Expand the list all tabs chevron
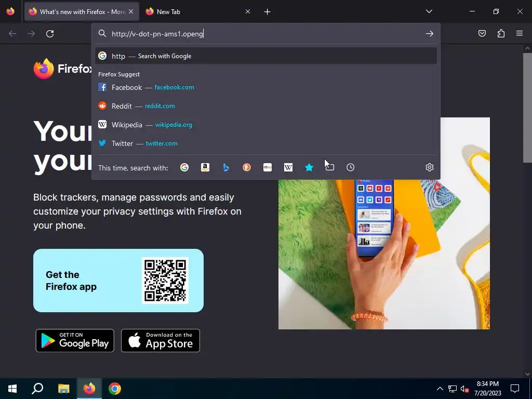Screen dimensions: 532x399 coord(429,11)
